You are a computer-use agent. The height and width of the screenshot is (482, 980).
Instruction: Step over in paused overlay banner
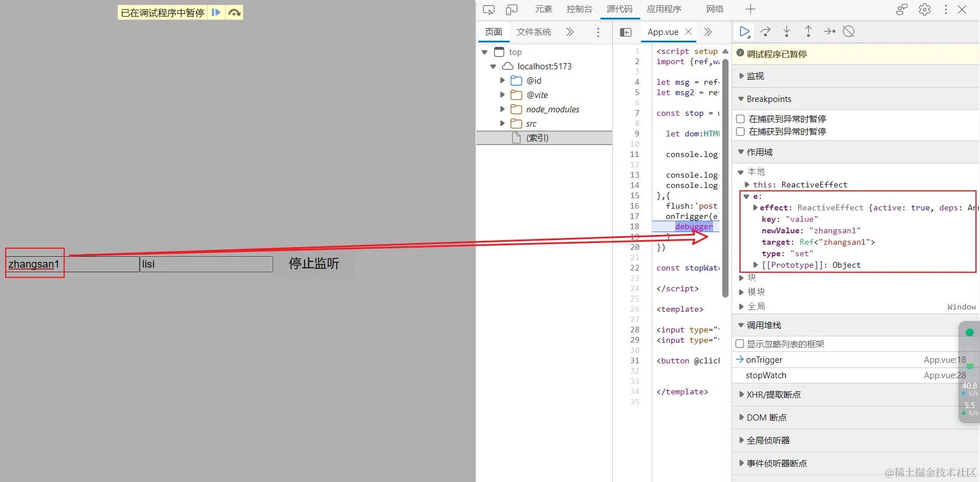(234, 12)
